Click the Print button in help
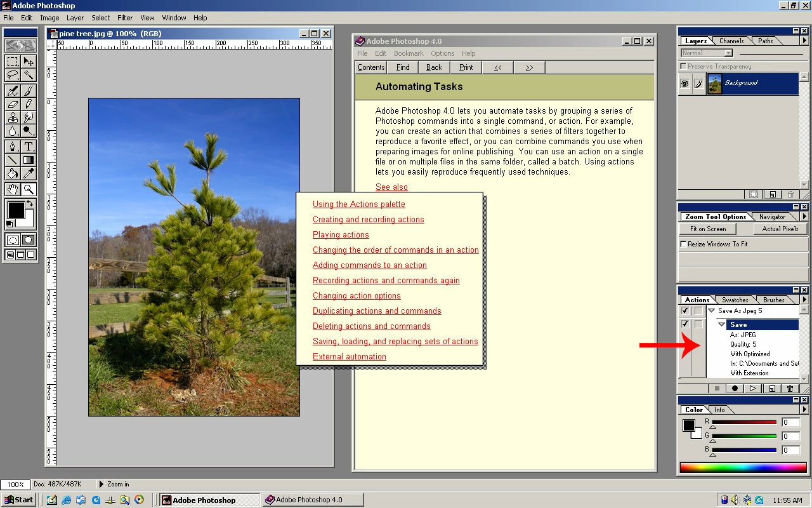812x508 pixels. pos(466,67)
